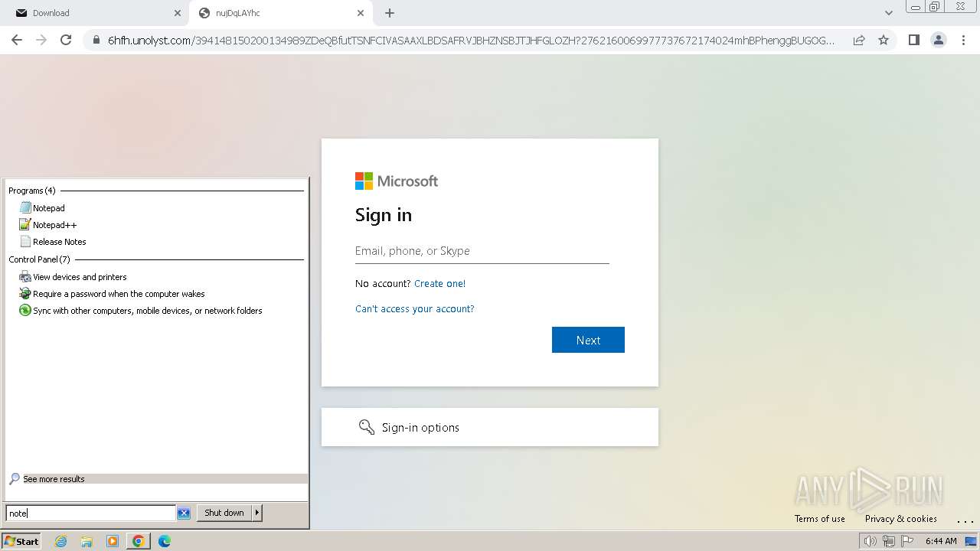Viewport: 980px width, 551px height.
Task: Open Google Chrome taskbar icon
Action: coord(139,541)
